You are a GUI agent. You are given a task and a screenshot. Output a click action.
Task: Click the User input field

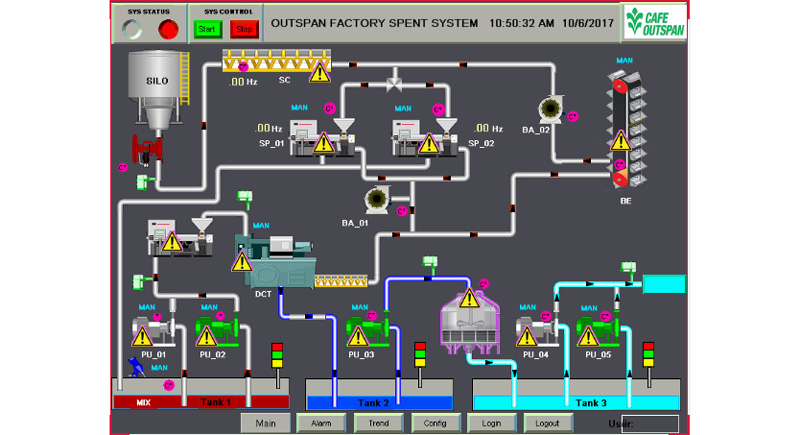pyautogui.click(x=651, y=424)
